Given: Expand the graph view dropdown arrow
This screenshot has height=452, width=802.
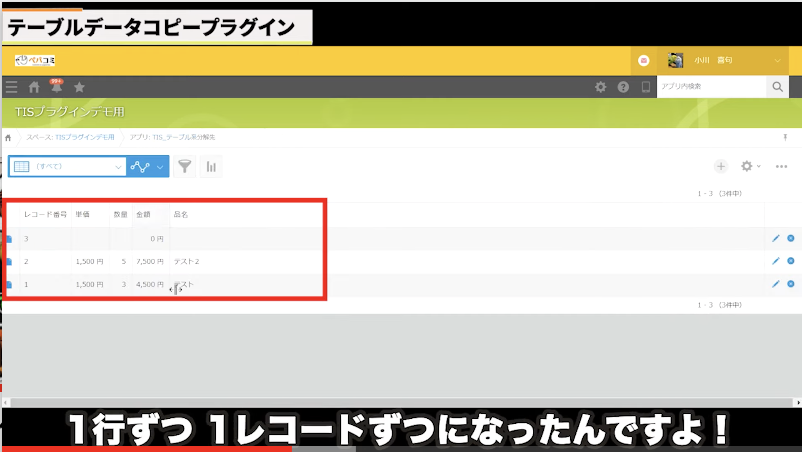Looking at the screenshot, I should pos(159,166).
